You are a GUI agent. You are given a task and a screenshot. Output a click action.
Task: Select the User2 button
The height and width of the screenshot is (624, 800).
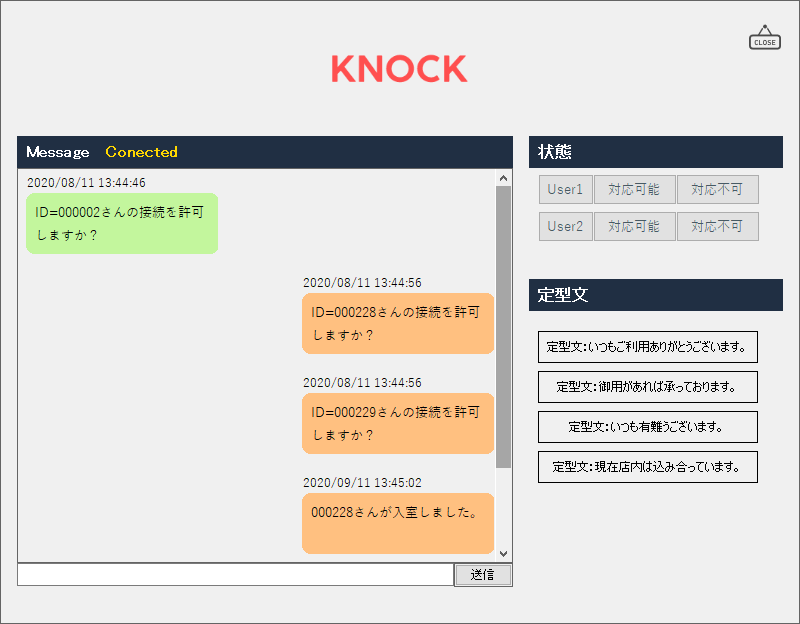click(565, 227)
